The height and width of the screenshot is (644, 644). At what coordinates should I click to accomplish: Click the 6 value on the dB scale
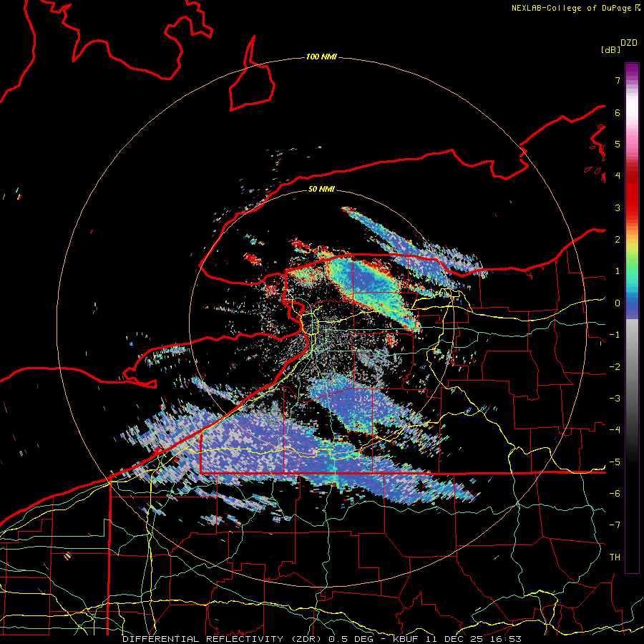[x=618, y=112]
